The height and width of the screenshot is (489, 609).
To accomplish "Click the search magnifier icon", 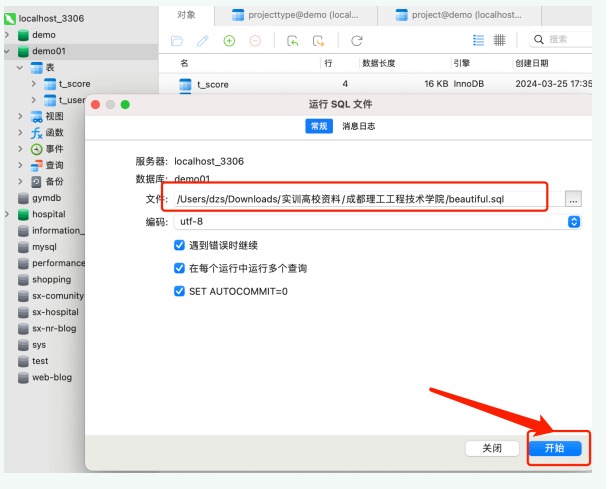I will [539, 40].
